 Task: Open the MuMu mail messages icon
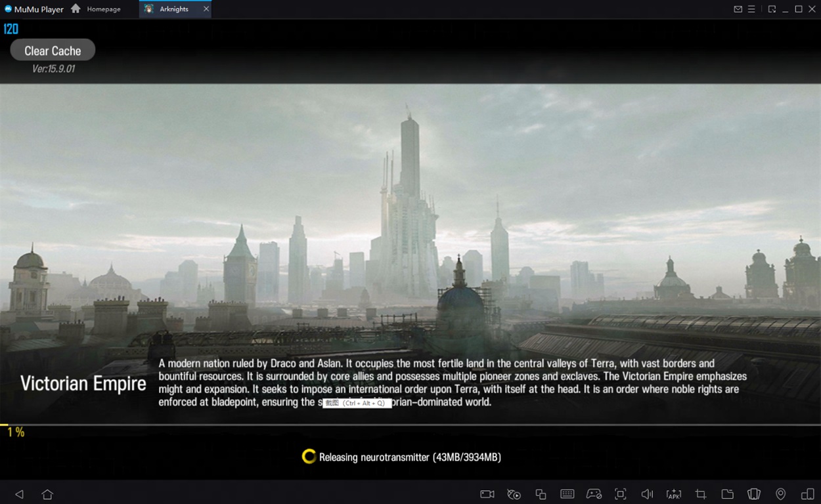click(738, 9)
